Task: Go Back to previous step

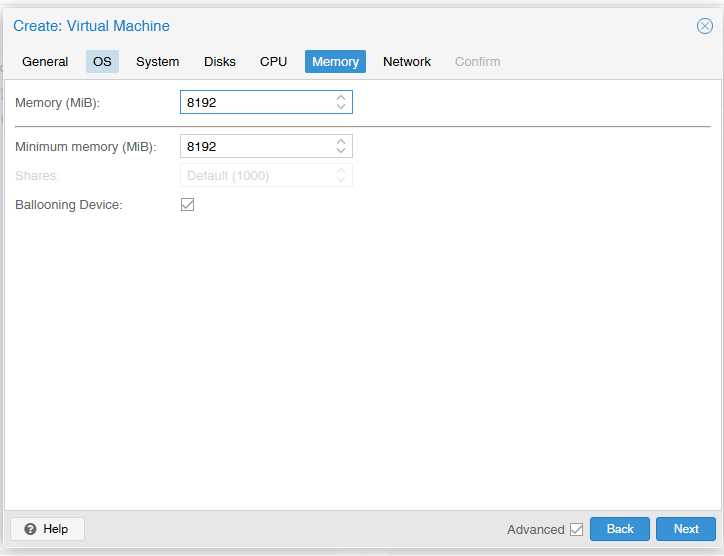Action: pos(620,529)
